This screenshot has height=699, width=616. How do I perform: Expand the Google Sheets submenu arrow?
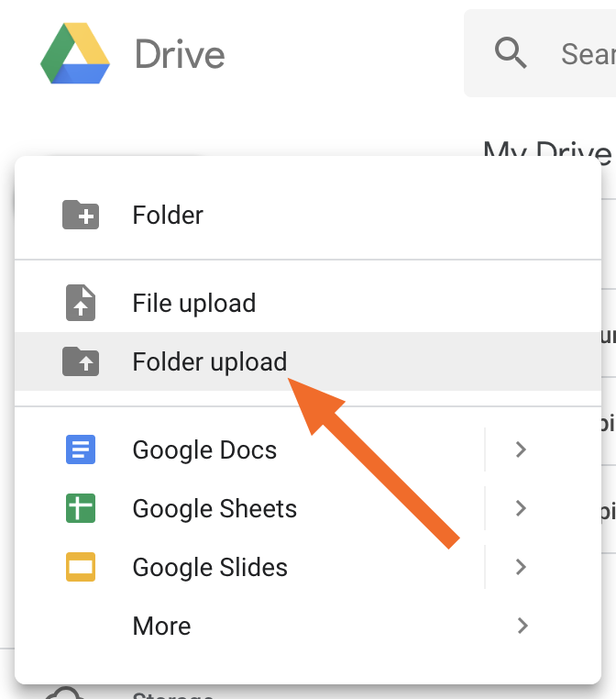(522, 508)
